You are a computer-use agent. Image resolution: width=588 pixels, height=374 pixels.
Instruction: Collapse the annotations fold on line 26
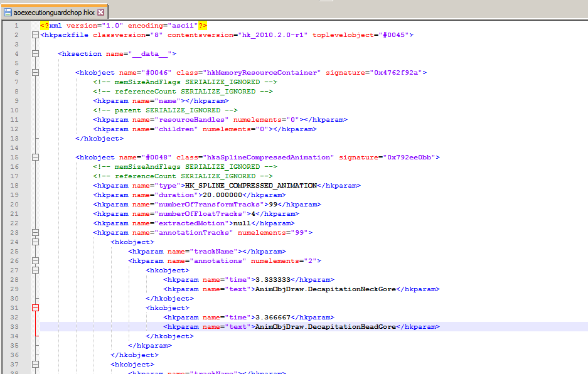(x=35, y=260)
